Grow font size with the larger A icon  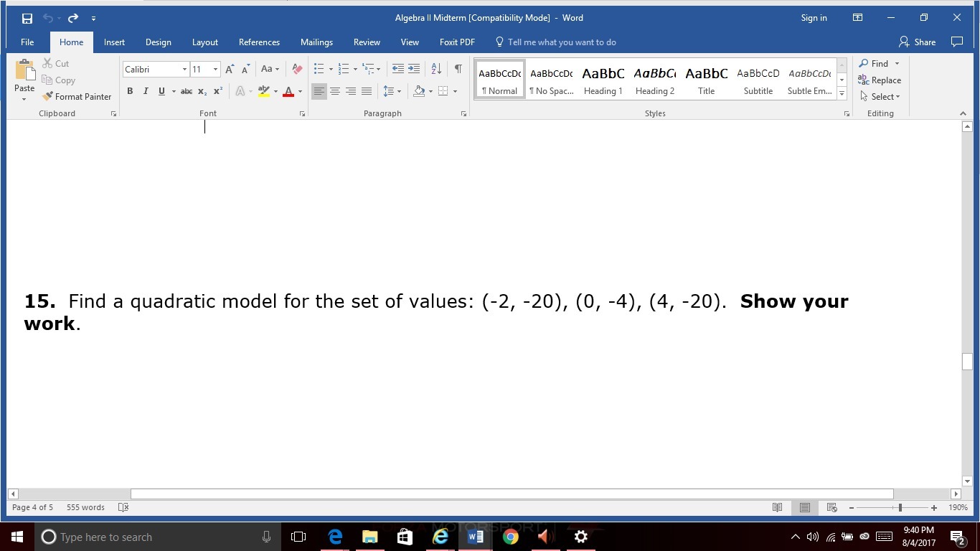pyautogui.click(x=230, y=69)
